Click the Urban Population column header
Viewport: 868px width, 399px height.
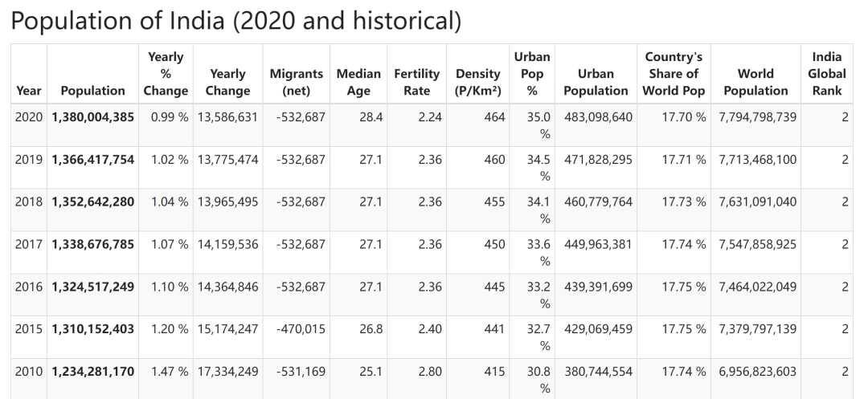pyautogui.click(x=596, y=82)
